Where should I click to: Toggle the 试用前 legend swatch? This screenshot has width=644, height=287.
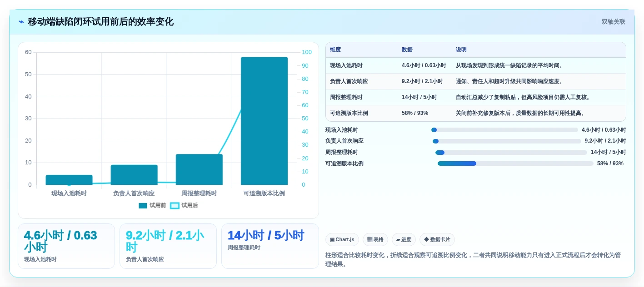(143, 206)
